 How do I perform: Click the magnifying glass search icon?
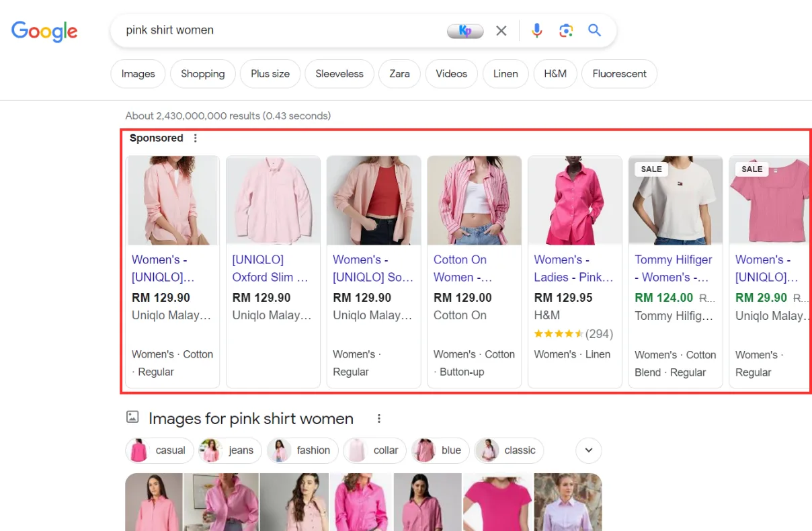coord(594,30)
